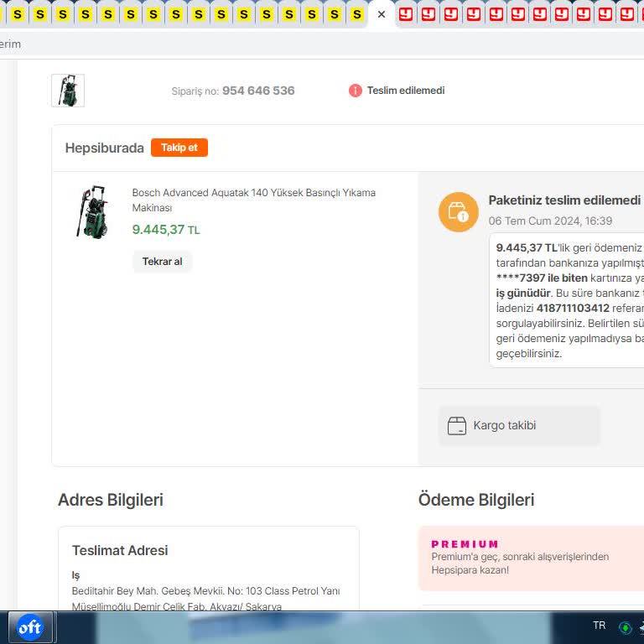The width and height of the screenshot is (644, 644).
Task: Open the PREMIUM membership banner
Action: [531, 558]
